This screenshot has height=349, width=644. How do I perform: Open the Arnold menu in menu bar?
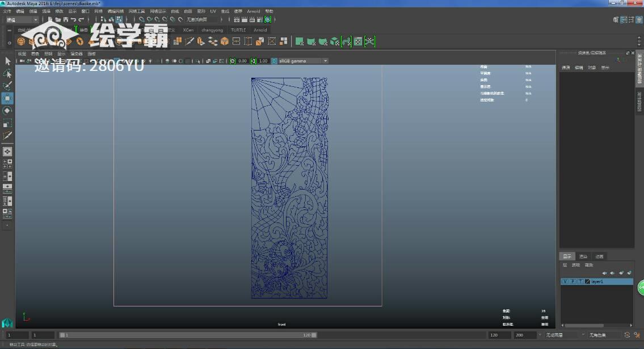[253, 11]
